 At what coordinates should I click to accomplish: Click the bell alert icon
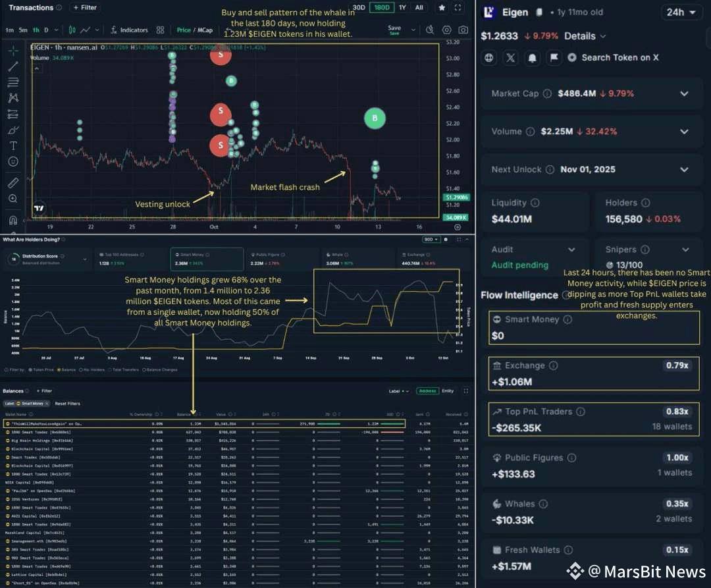(x=533, y=57)
